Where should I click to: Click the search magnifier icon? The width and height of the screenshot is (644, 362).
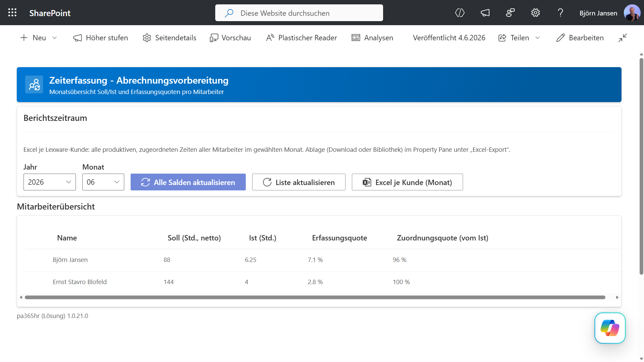point(229,13)
